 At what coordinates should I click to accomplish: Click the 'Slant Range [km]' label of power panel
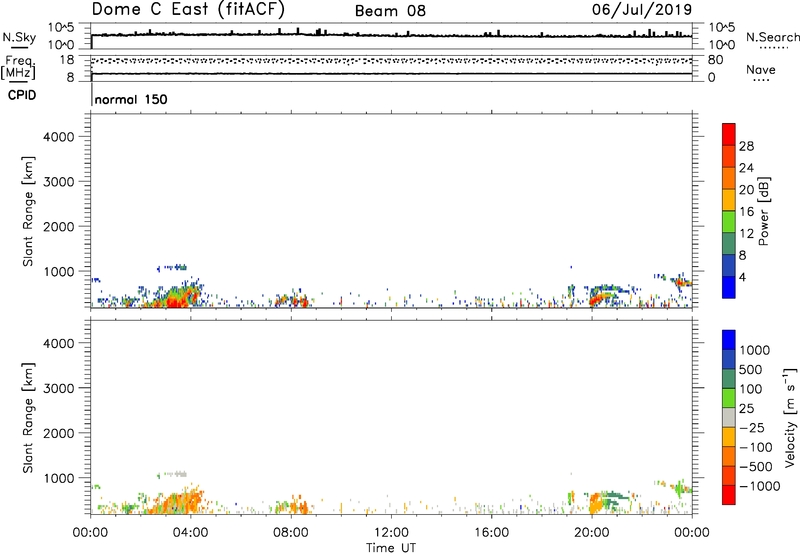pos(28,211)
